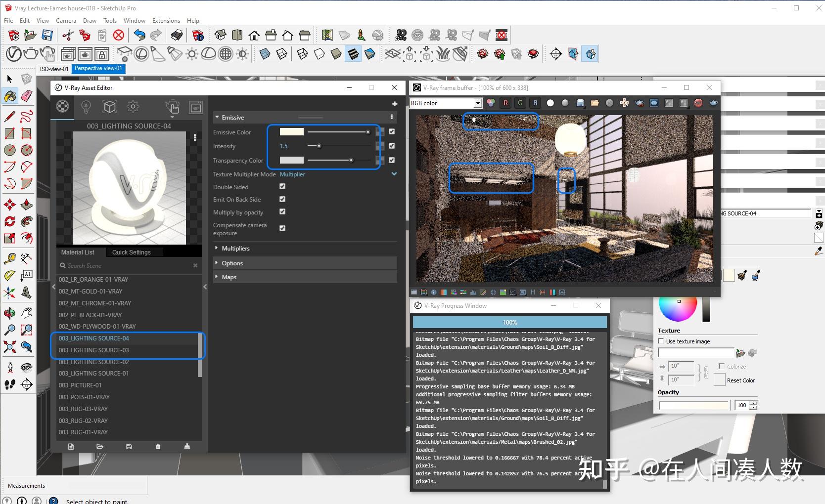Select the 003_LIGHTING SOURCE-02 material
The height and width of the screenshot is (504, 825).
(x=93, y=362)
